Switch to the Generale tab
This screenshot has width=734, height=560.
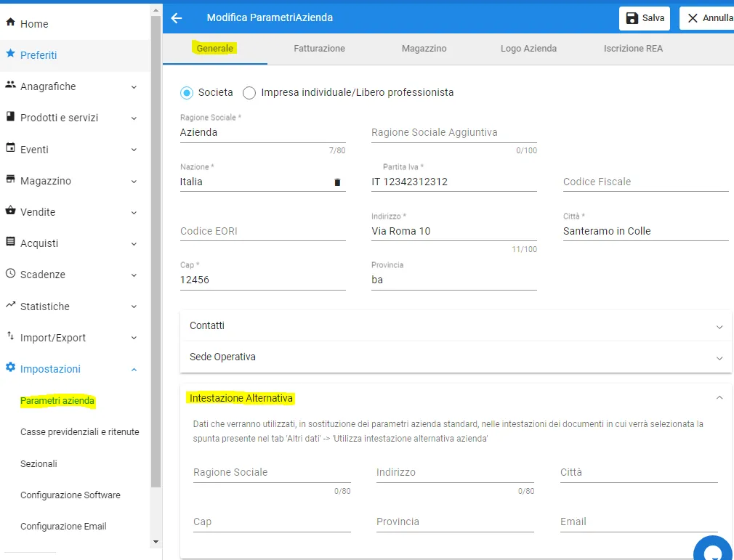pos(215,48)
